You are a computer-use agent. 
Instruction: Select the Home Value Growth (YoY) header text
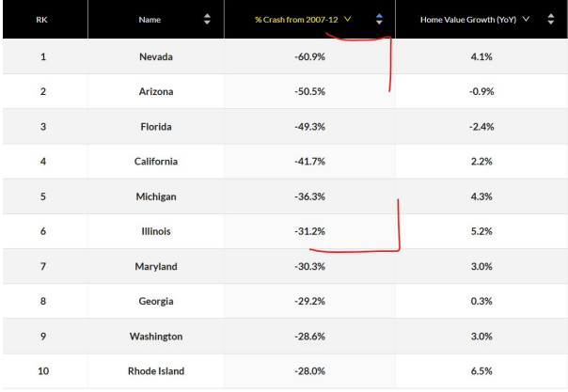click(465, 19)
